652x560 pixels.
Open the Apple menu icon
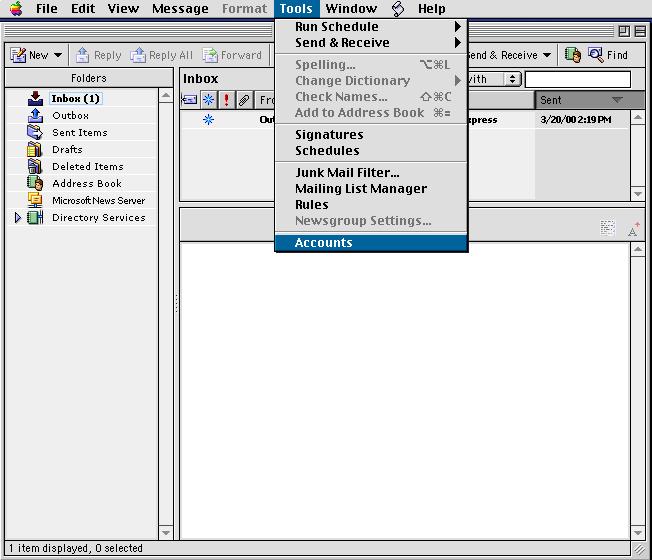click(15, 8)
